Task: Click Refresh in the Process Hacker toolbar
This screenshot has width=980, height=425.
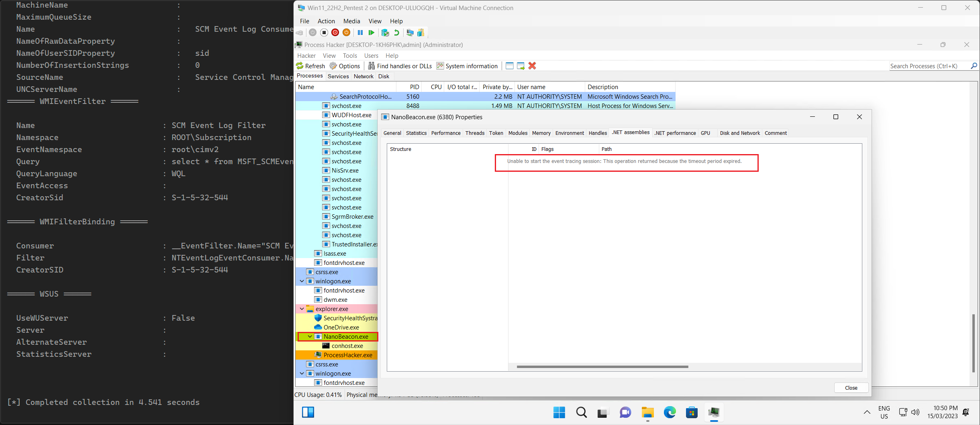Action: tap(310, 66)
